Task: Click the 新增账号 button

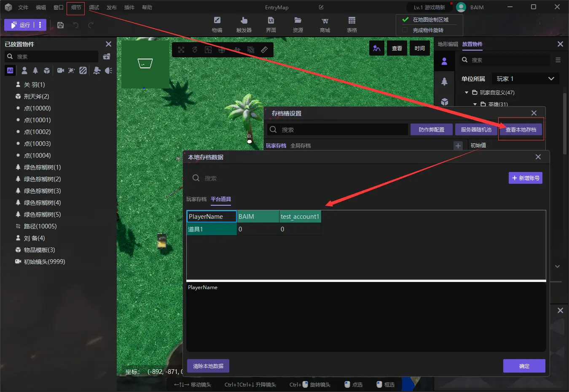Action: coord(525,178)
